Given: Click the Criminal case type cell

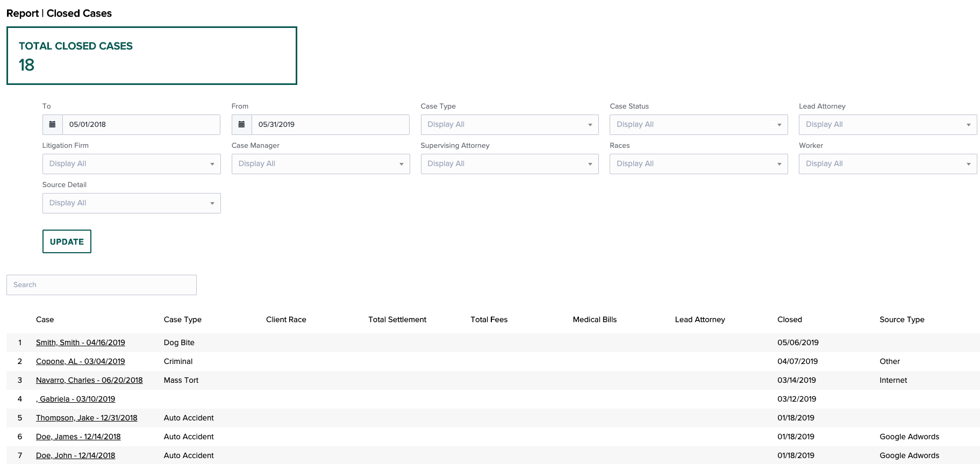Looking at the screenshot, I should (178, 361).
